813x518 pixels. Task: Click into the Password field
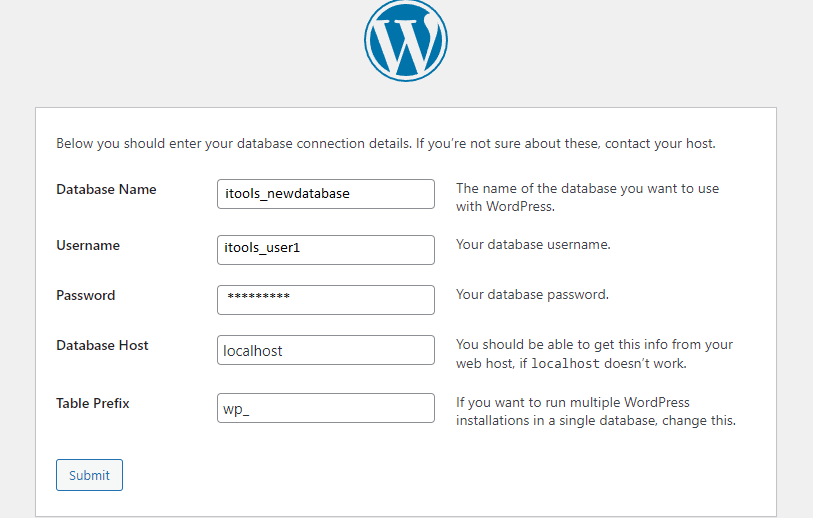tap(326, 300)
